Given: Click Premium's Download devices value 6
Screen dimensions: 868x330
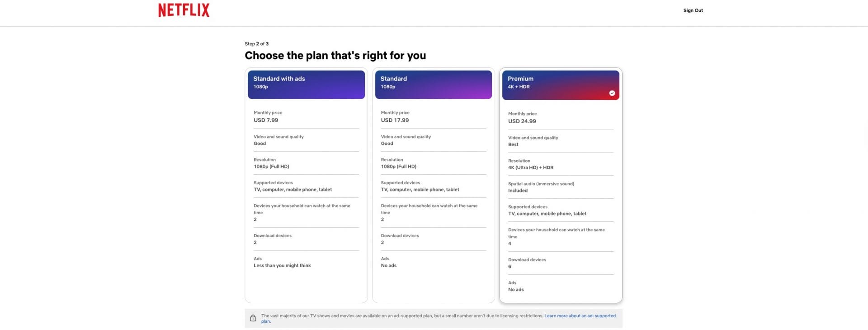Looking at the screenshot, I should [509, 267].
